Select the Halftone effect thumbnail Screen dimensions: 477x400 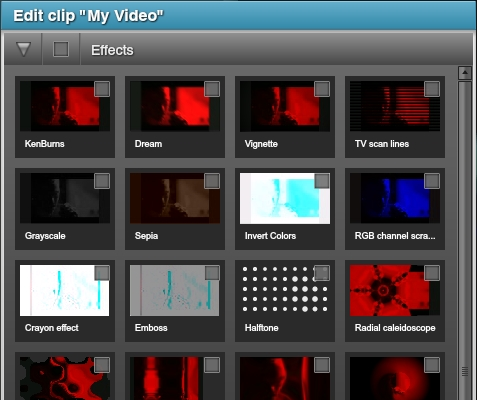[285, 290]
